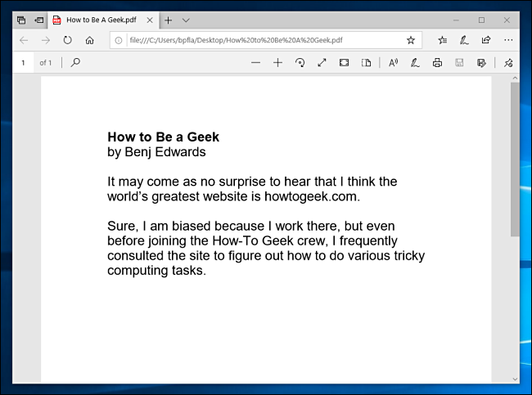Click the line 'computing tasks.'
This screenshot has height=395, width=532.
(x=157, y=271)
